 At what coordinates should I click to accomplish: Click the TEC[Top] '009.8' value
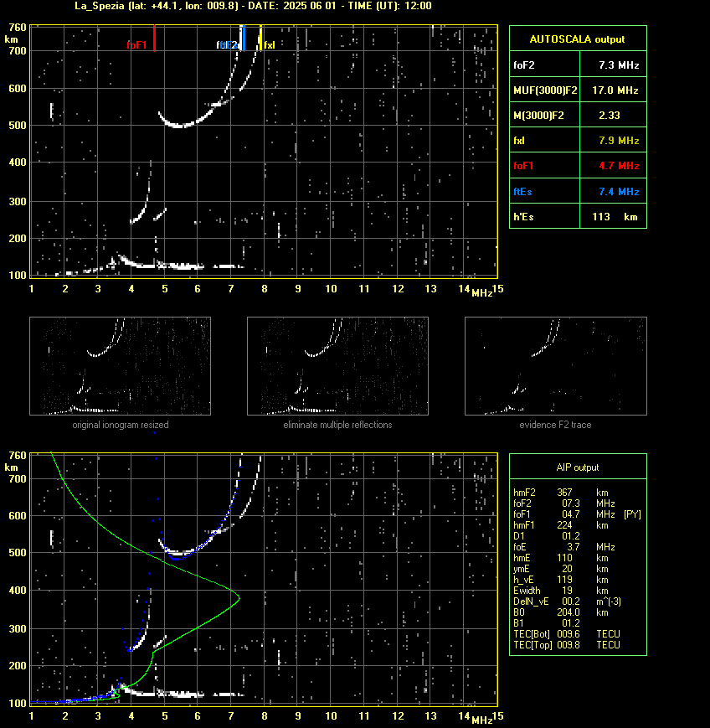pos(569,645)
